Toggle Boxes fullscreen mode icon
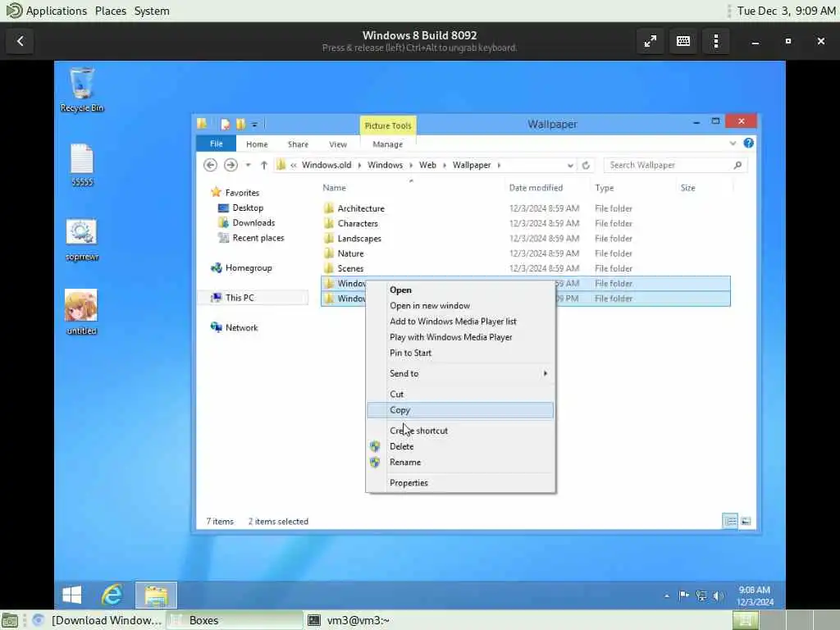This screenshot has width=840, height=630. point(651,41)
